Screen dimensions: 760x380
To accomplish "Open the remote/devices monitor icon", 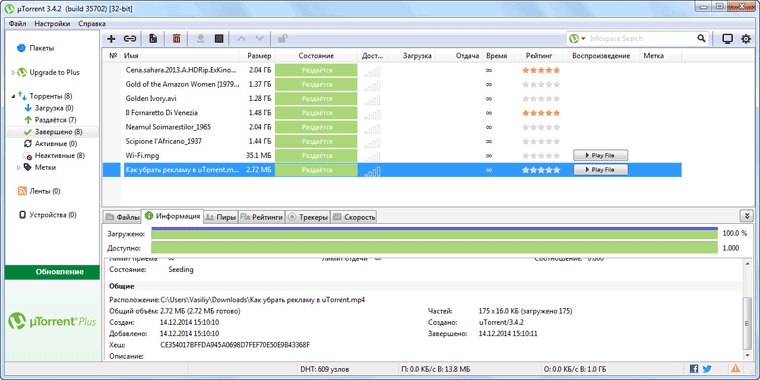I will [x=727, y=39].
